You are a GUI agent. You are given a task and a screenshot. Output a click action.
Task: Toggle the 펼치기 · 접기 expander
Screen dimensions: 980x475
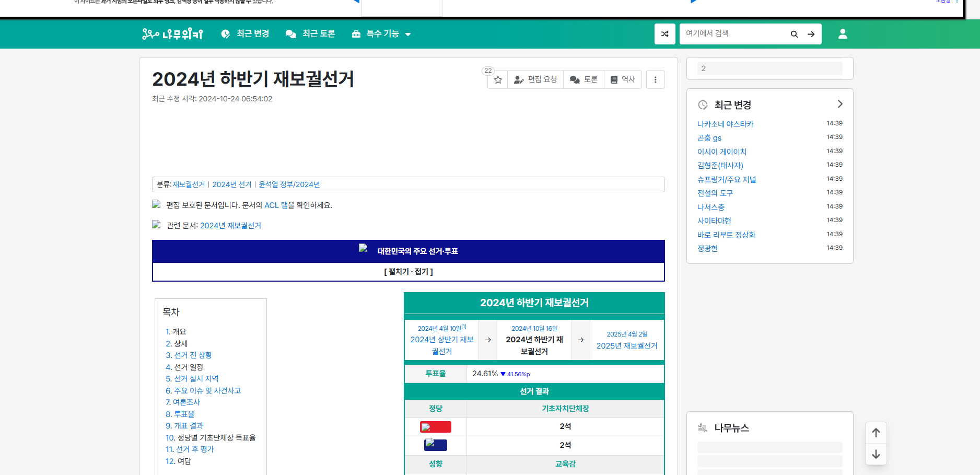tap(409, 272)
